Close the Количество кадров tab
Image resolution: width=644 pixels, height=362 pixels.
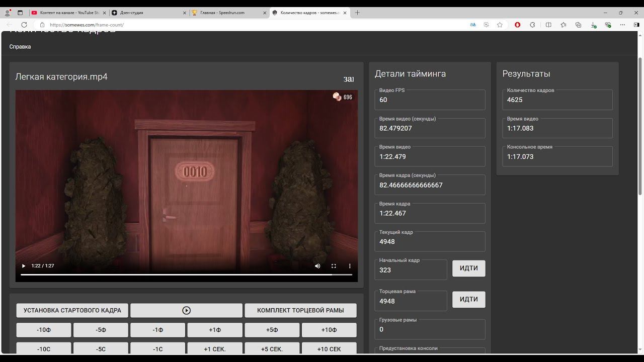(345, 13)
